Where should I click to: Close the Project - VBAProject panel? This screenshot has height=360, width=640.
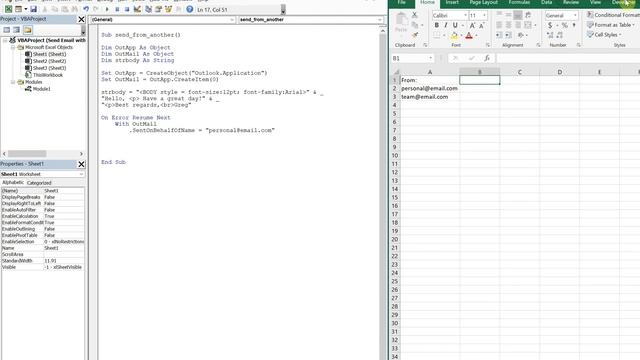(x=81, y=19)
